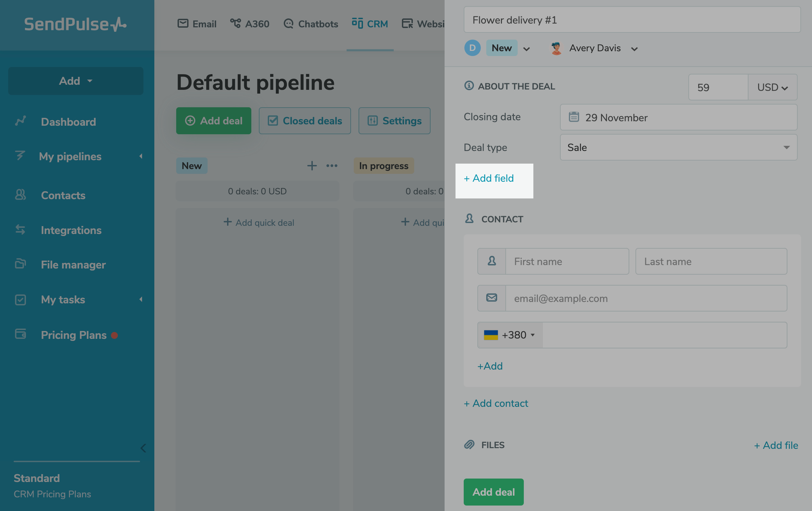This screenshot has width=812, height=511.
Task: Click the Contacts people icon
Action: [x=20, y=195]
